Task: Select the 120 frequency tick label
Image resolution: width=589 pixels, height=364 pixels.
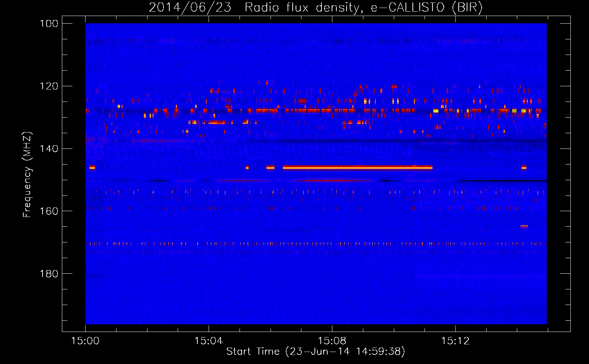Action: coord(49,86)
